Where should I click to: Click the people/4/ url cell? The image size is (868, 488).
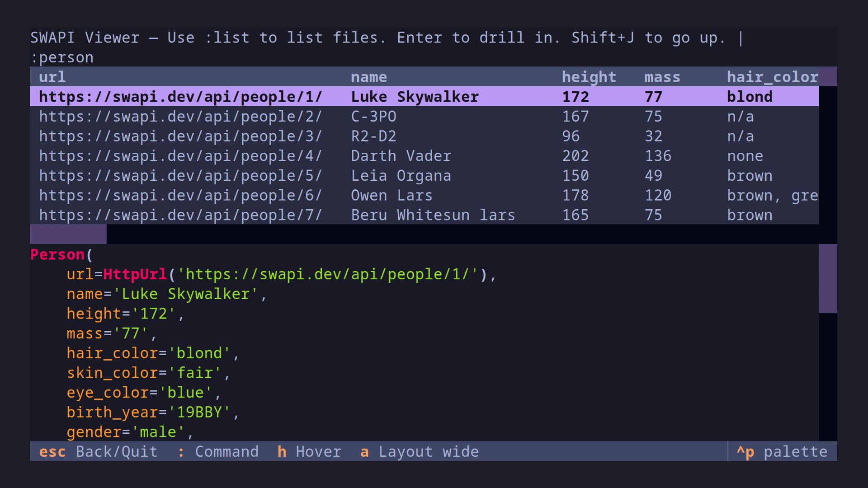(181, 156)
